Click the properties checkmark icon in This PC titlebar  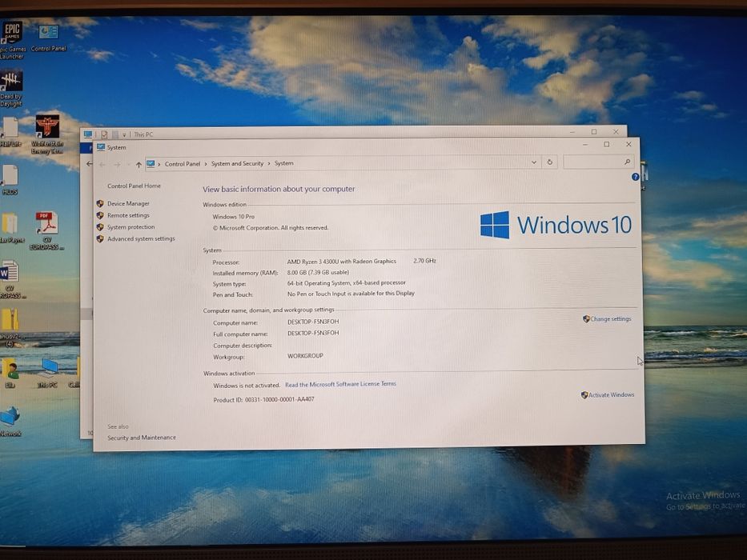click(104, 134)
